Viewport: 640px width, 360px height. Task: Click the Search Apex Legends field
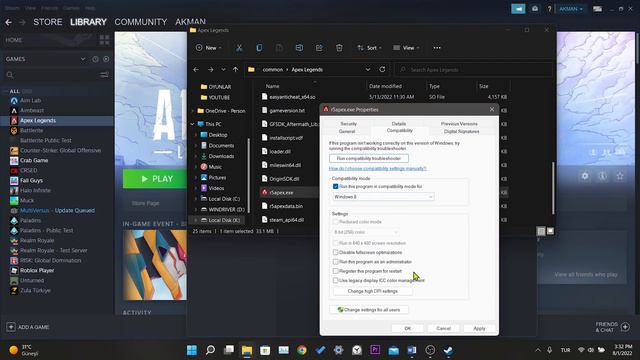pyautogui.click(x=473, y=70)
